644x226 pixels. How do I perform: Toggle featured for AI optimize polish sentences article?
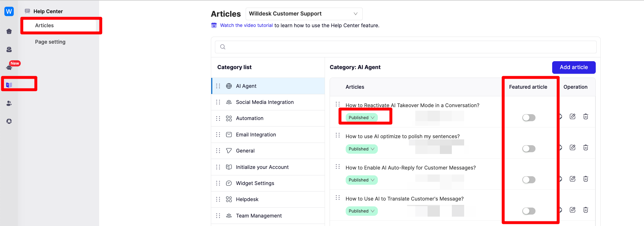529,149
